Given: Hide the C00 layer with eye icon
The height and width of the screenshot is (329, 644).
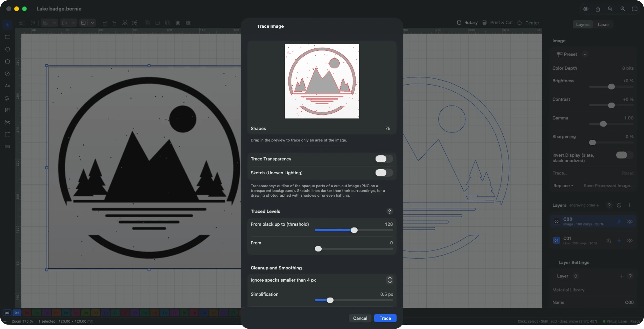Looking at the screenshot, I should tap(629, 222).
